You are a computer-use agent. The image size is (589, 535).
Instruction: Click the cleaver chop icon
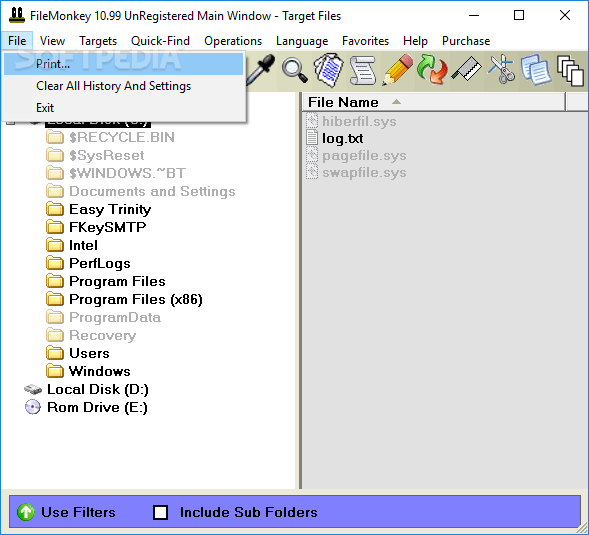467,69
